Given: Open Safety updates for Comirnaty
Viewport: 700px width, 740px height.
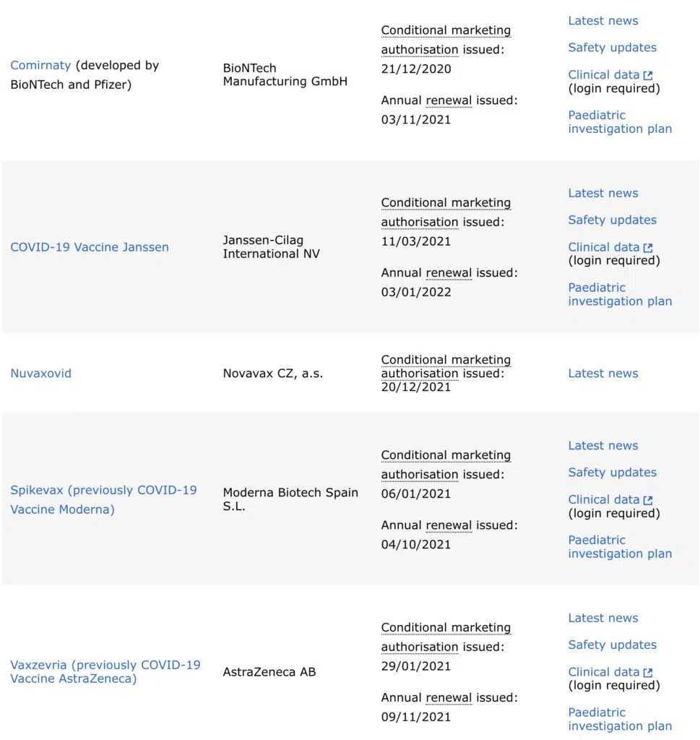Looking at the screenshot, I should [613, 48].
